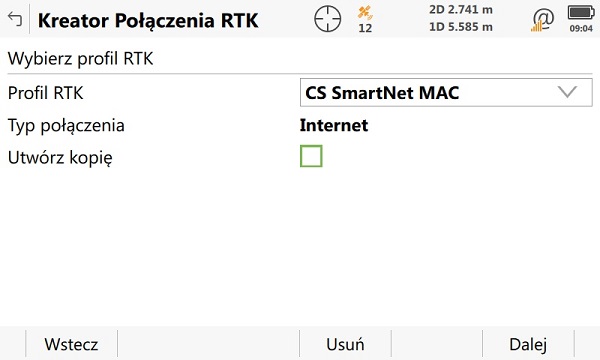Click the Dalej button
This screenshot has height=360, width=600.
tap(528, 344)
